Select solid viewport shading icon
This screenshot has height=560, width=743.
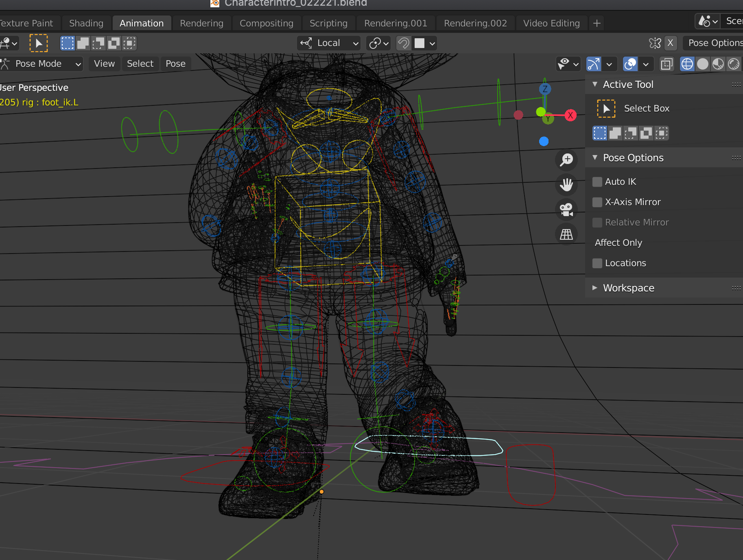point(702,64)
